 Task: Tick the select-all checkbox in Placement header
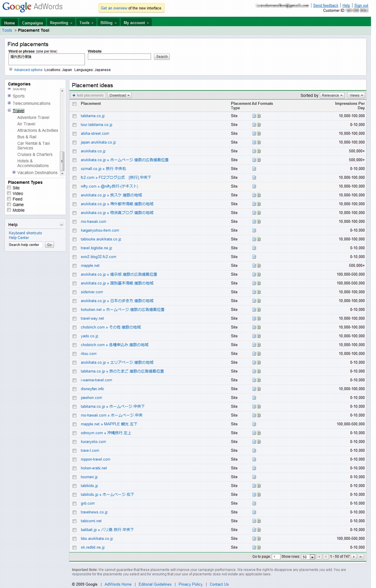(x=75, y=104)
